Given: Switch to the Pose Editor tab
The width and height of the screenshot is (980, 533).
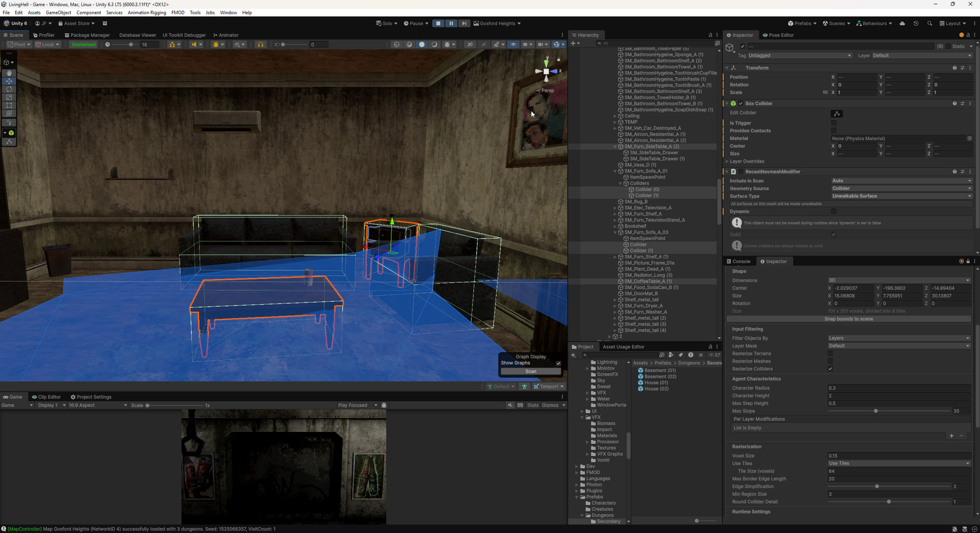Looking at the screenshot, I should 778,35.
